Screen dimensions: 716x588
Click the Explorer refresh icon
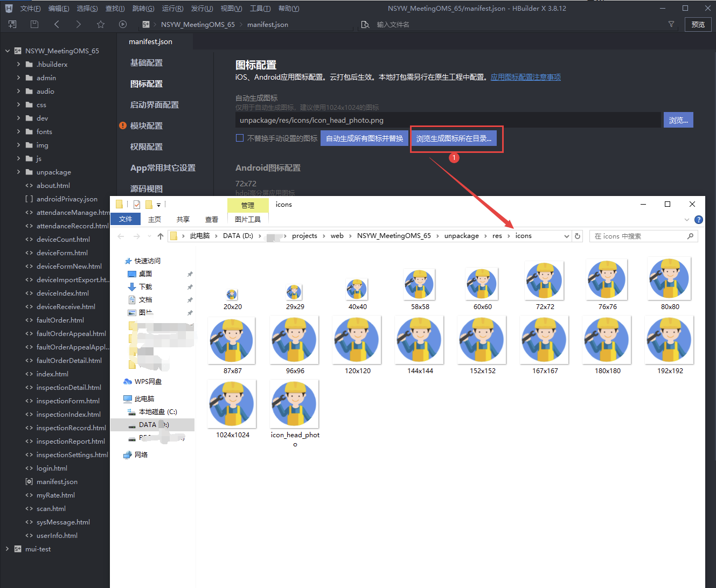point(578,236)
